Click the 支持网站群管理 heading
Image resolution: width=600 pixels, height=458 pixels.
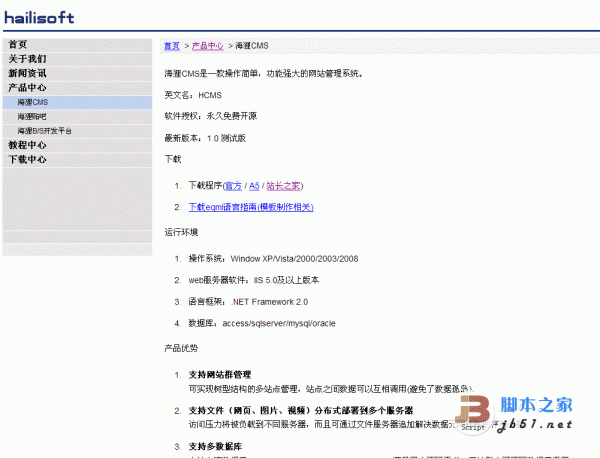point(220,375)
